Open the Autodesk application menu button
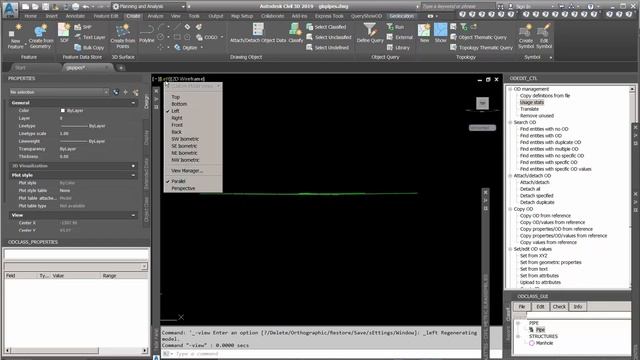 pyautogui.click(x=10, y=10)
